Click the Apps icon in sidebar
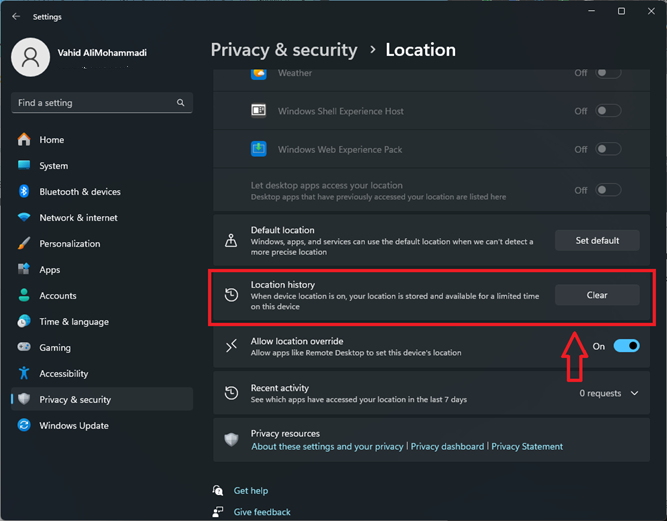Screen dimensions: 667x521 pyautogui.click(x=24, y=269)
